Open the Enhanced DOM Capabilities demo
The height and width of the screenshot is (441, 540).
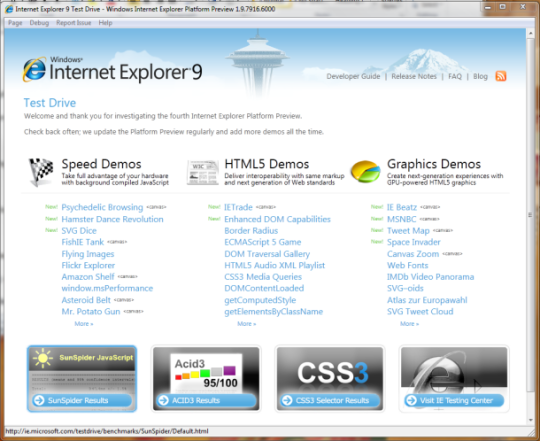tap(277, 219)
